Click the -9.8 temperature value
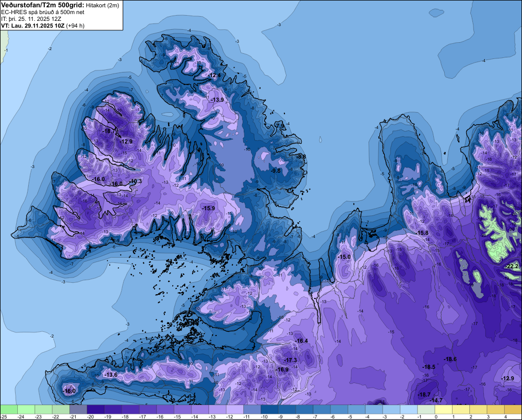The width and height of the screenshot is (522, 420). point(276,171)
